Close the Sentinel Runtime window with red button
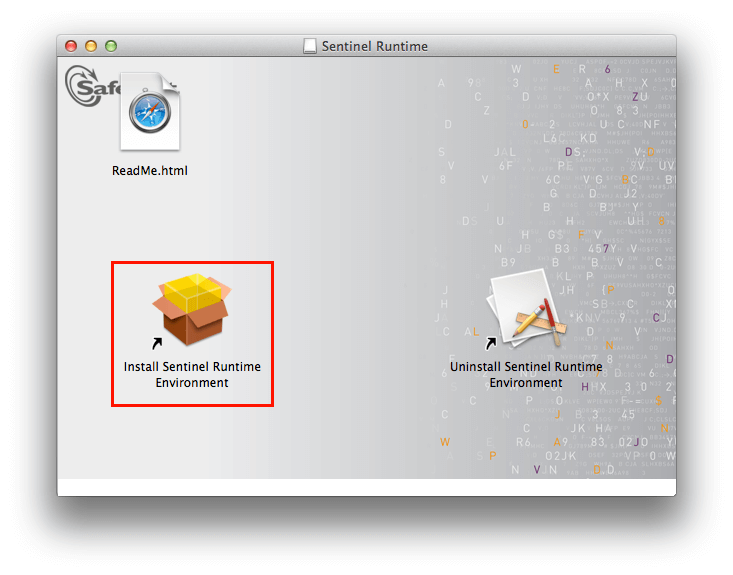The width and height of the screenshot is (733, 575). point(71,46)
